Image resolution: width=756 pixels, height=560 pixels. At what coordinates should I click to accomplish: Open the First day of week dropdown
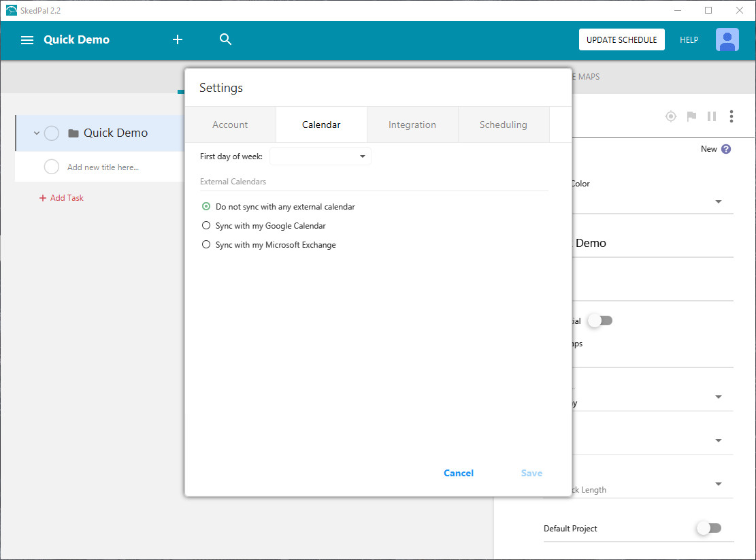(x=320, y=156)
